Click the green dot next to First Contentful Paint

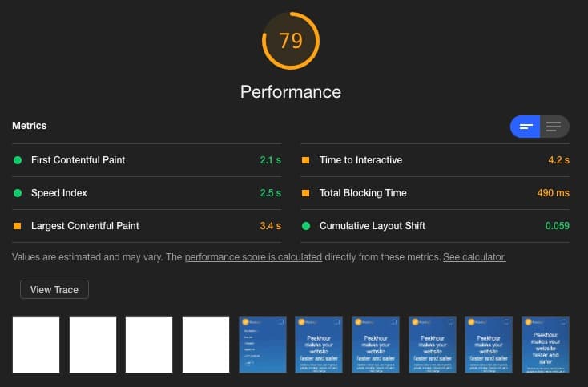18,160
